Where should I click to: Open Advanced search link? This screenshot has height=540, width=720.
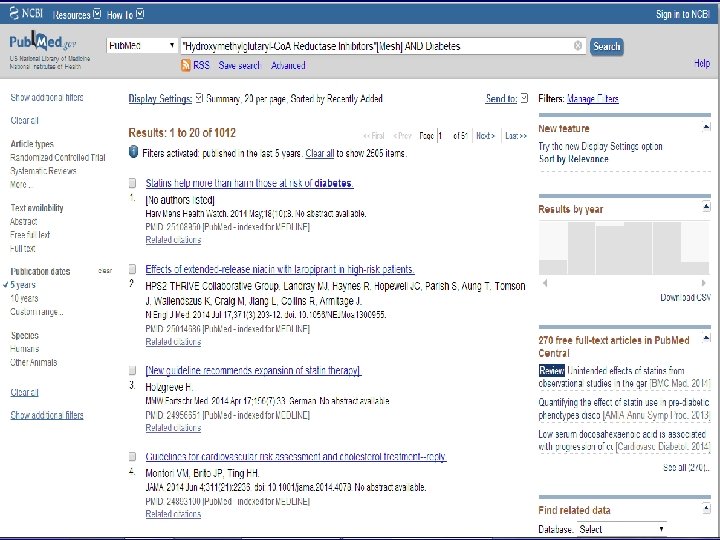coord(288,65)
